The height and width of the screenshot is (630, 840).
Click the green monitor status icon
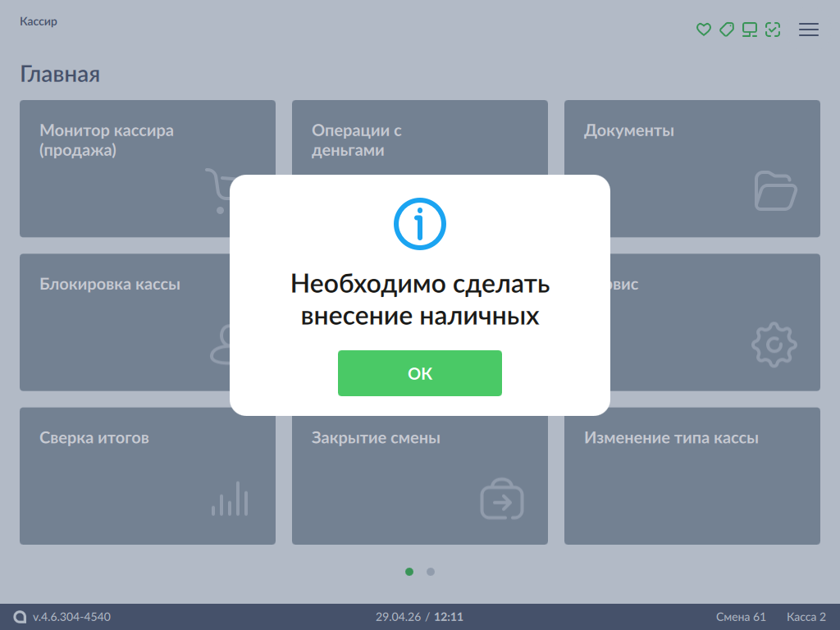click(750, 30)
